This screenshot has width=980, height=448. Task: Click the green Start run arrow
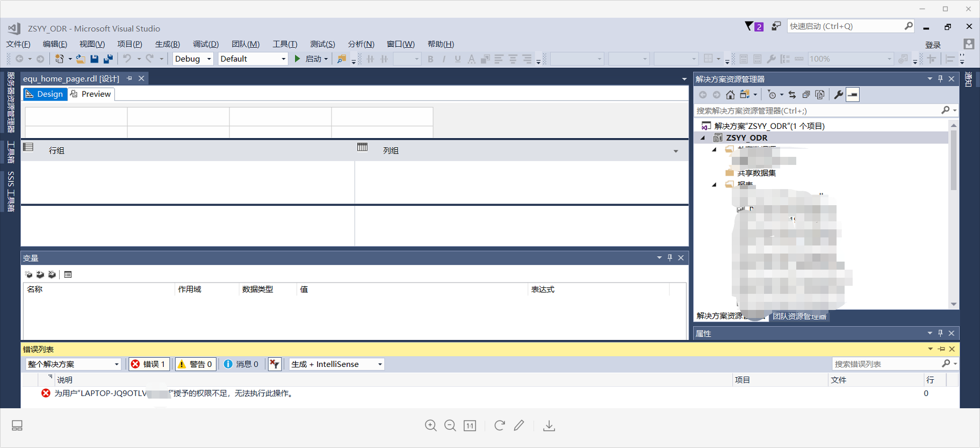coord(297,59)
